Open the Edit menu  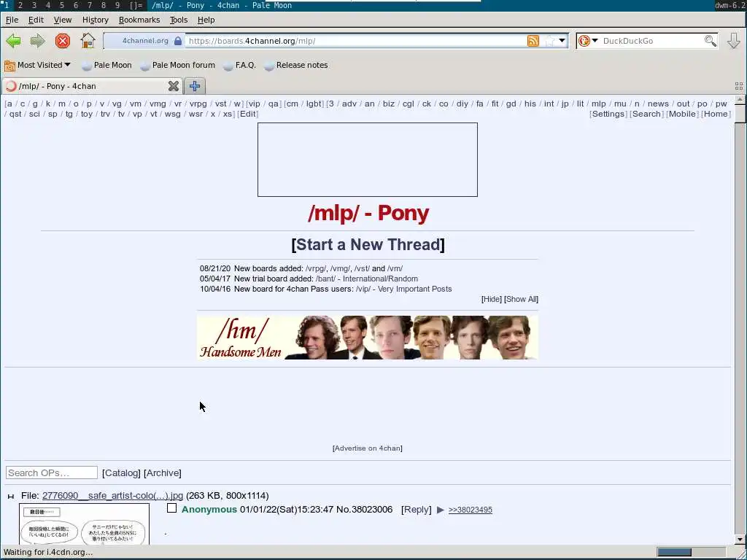[x=36, y=20]
